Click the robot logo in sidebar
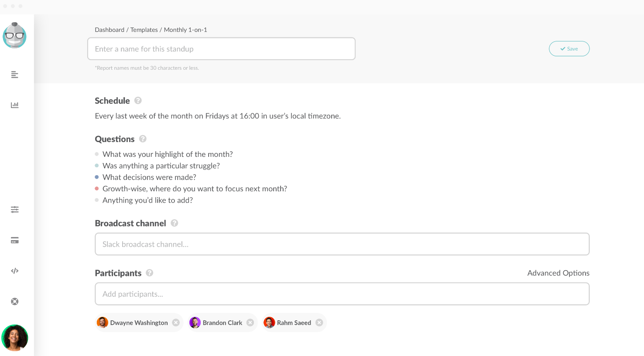This screenshot has width=644, height=356. pyautogui.click(x=14, y=36)
